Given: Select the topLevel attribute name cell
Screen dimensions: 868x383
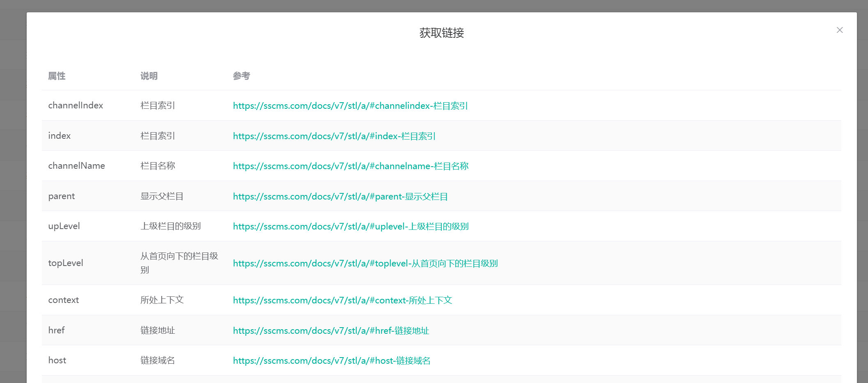Looking at the screenshot, I should [66, 263].
